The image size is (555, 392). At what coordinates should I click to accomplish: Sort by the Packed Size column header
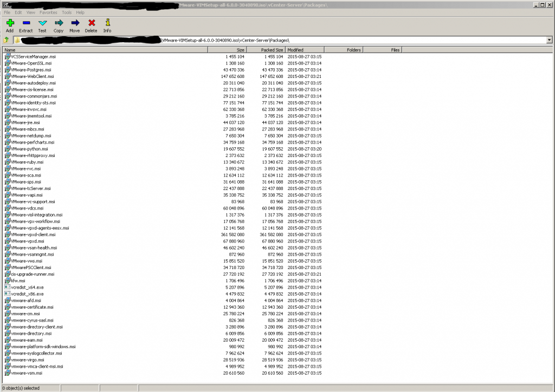266,50
